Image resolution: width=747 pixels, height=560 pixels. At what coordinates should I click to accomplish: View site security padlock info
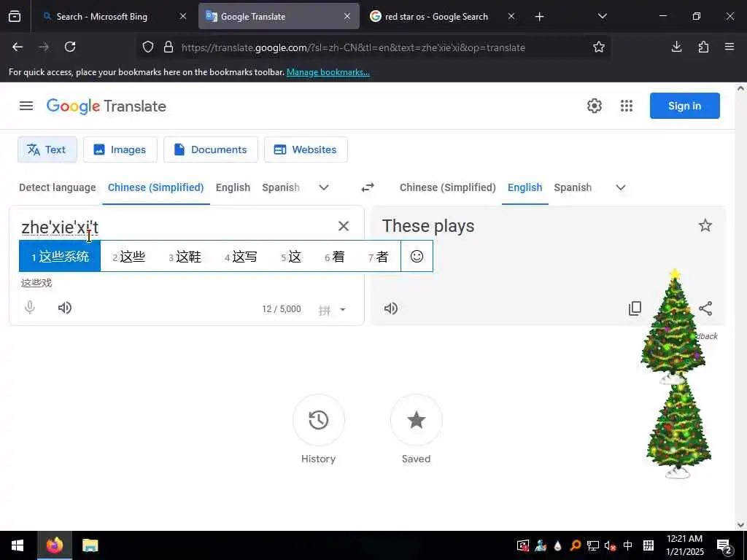point(169,47)
